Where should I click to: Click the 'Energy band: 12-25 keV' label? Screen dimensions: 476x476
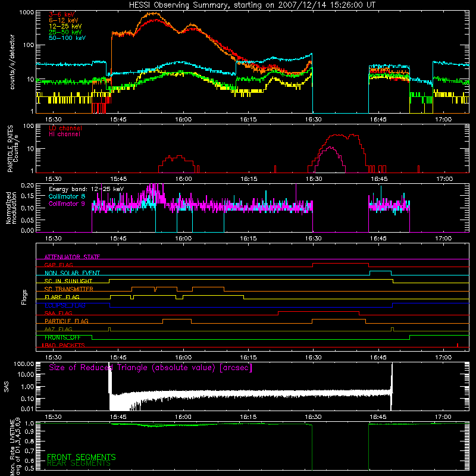point(86,189)
